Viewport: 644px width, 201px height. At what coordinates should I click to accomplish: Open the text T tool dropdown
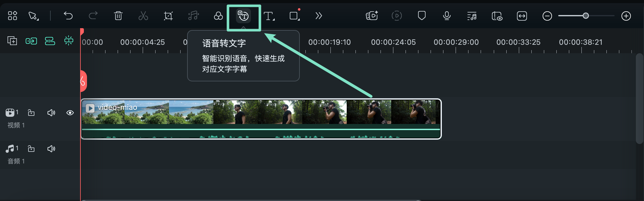(x=269, y=16)
